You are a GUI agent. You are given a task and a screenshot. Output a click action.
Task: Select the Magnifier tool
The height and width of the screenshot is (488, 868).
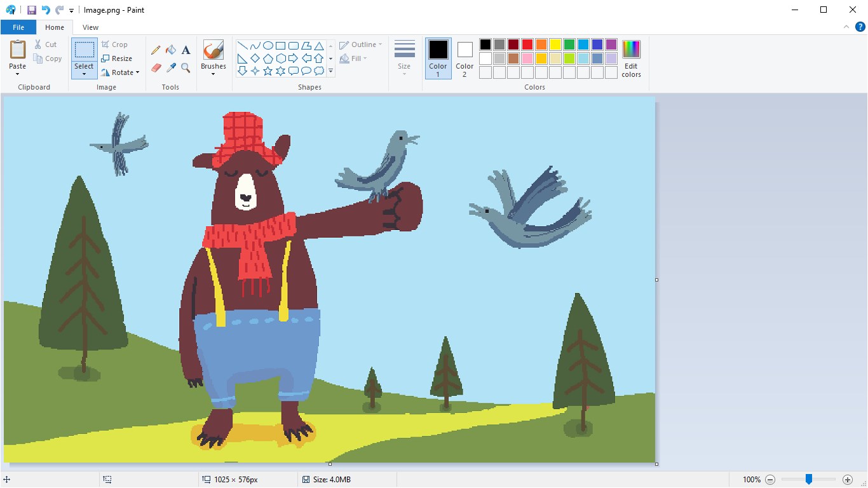186,67
